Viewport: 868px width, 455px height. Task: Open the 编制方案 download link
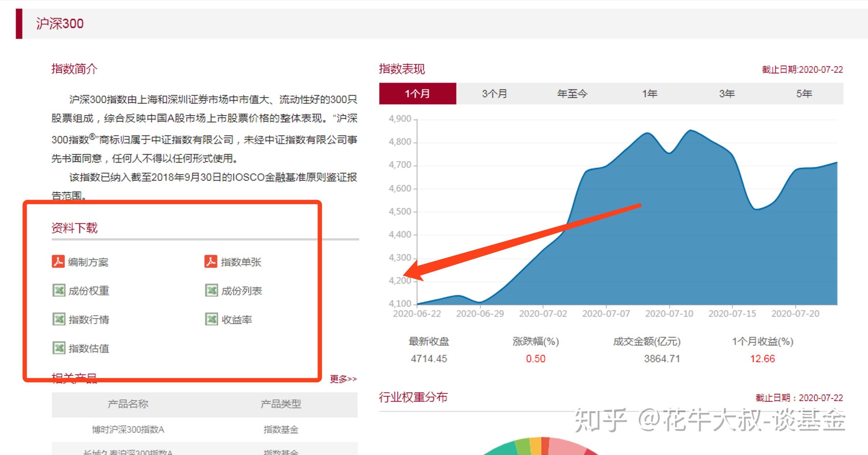[x=88, y=262]
